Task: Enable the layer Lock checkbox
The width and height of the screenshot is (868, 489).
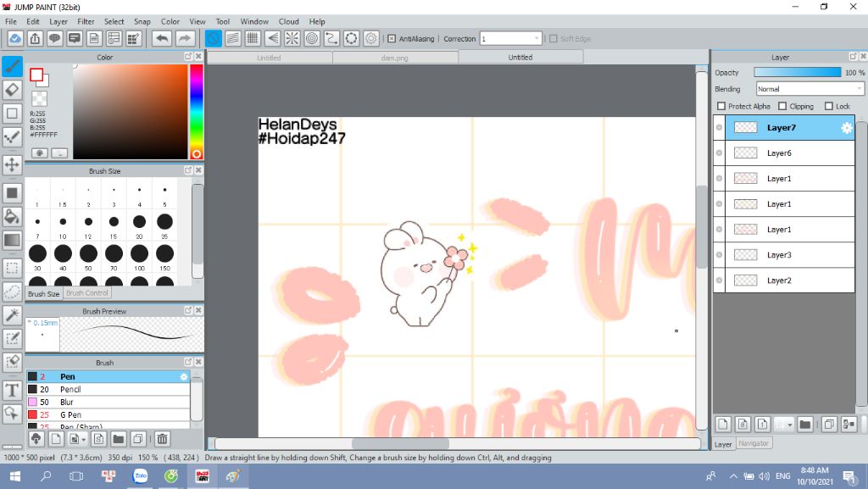Action: [829, 106]
